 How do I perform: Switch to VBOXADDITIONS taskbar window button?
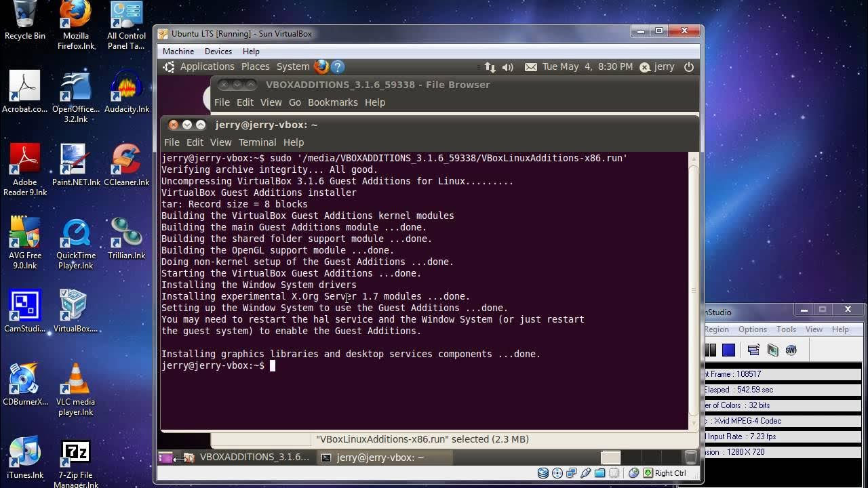(247, 457)
